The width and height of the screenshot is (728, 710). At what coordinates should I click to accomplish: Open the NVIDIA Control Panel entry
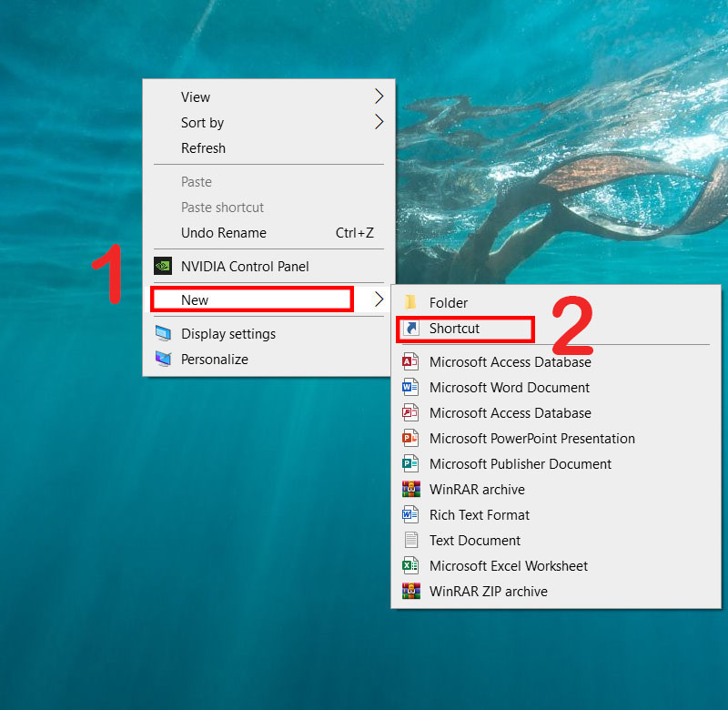[x=268, y=266]
